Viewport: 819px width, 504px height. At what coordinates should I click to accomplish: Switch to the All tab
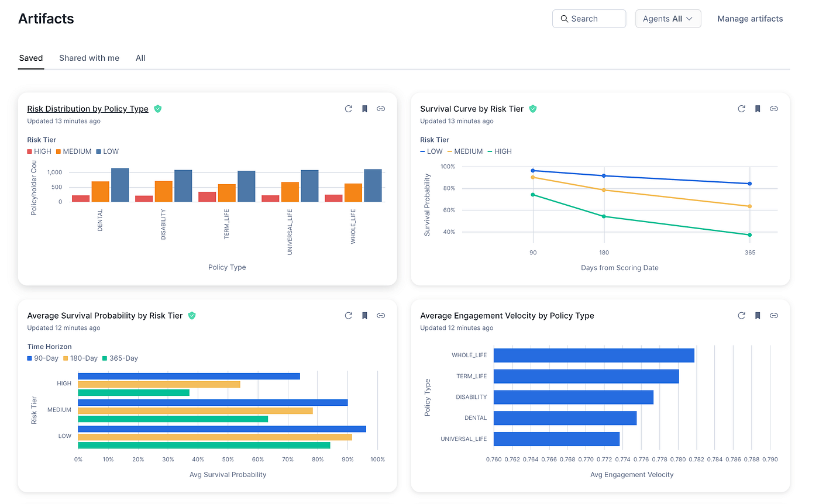click(140, 58)
